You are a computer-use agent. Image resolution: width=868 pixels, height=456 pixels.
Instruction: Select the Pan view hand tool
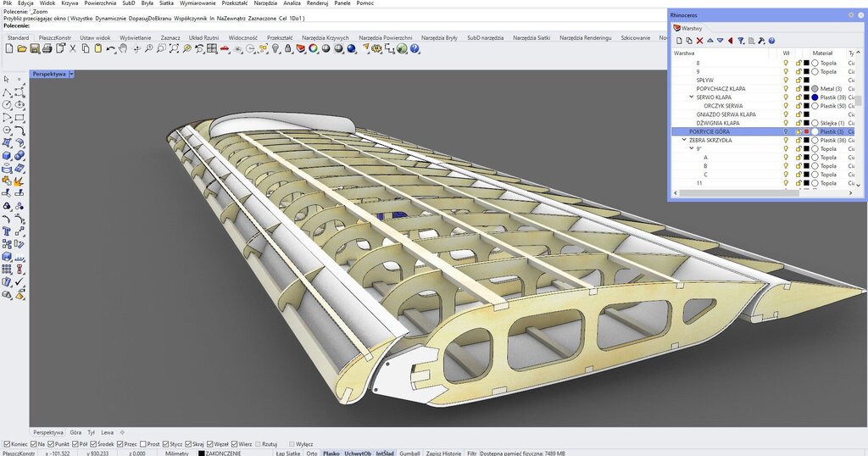[123, 49]
